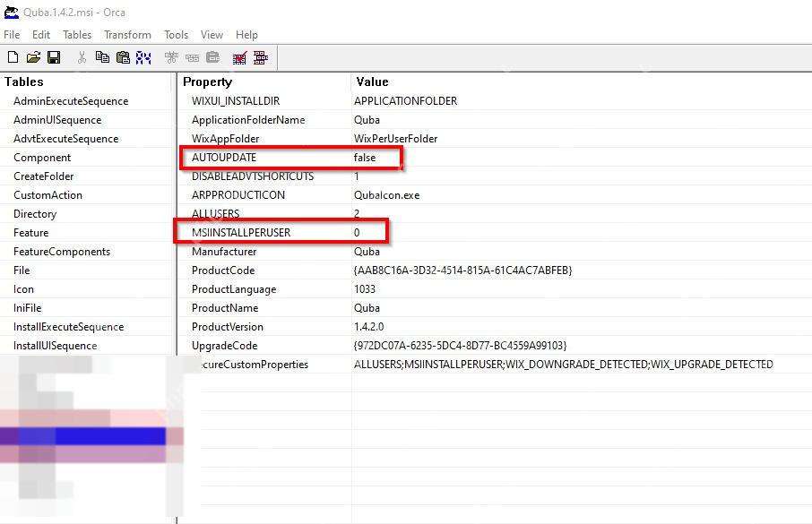Select the ProductVersion value 1.4.2.0
This screenshot has height=524, width=812.
[368, 327]
